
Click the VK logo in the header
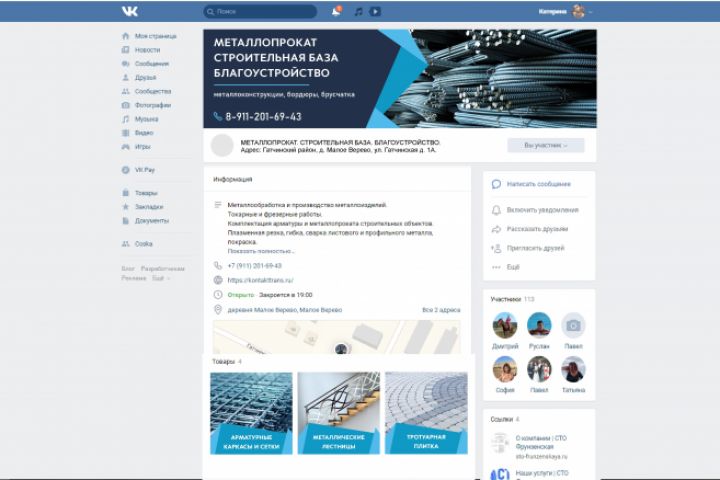tap(130, 11)
